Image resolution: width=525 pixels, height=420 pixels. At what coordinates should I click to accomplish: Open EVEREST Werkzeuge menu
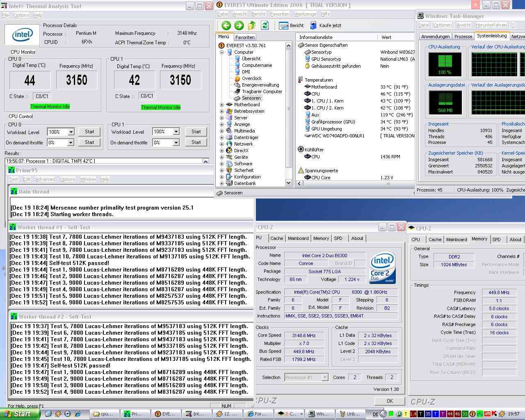point(305,14)
